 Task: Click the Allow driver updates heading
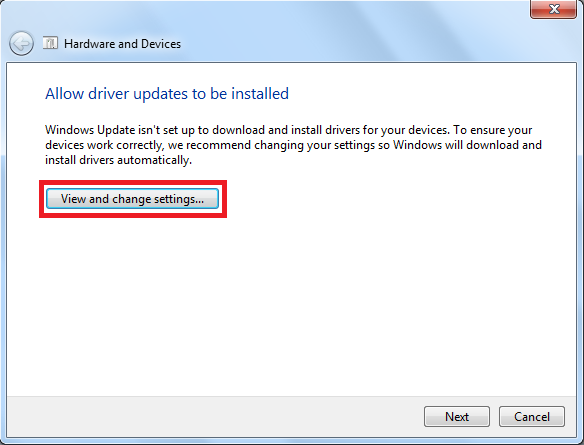(167, 93)
